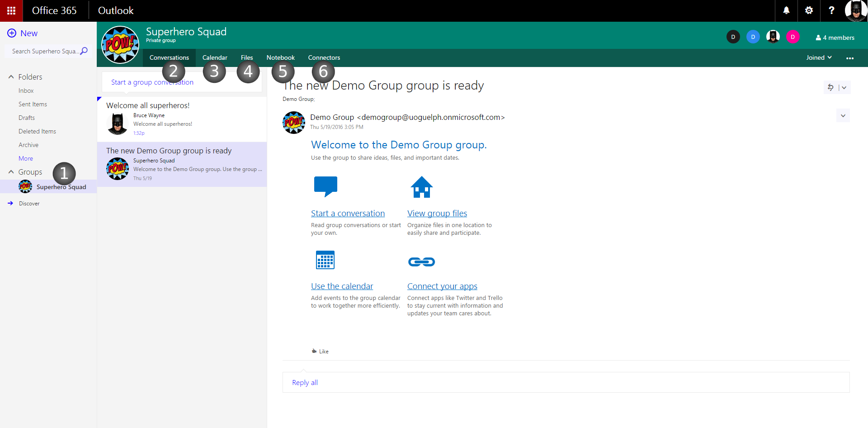Expand the message actions chevron
This screenshot has height=428, width=868.
[x=843, y=116]
